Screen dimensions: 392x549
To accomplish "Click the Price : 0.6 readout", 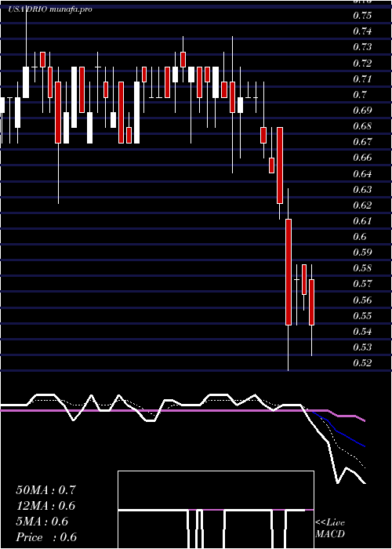I will pos(45,537).
